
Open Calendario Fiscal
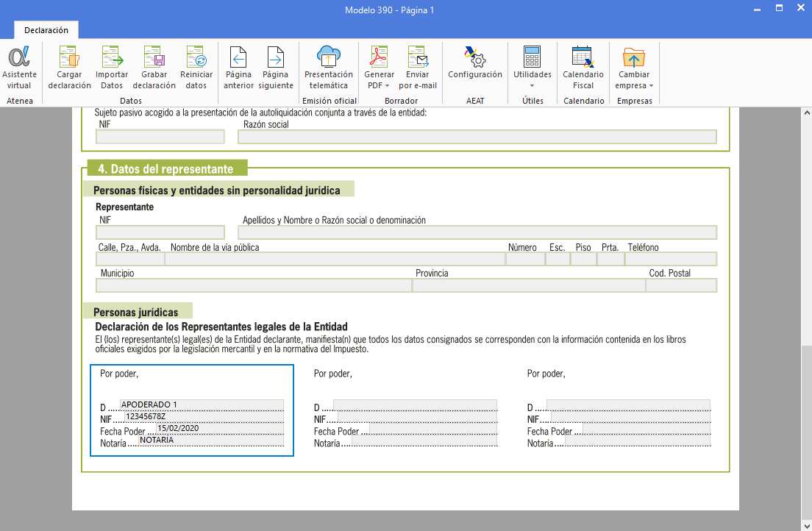click(583, 68)
